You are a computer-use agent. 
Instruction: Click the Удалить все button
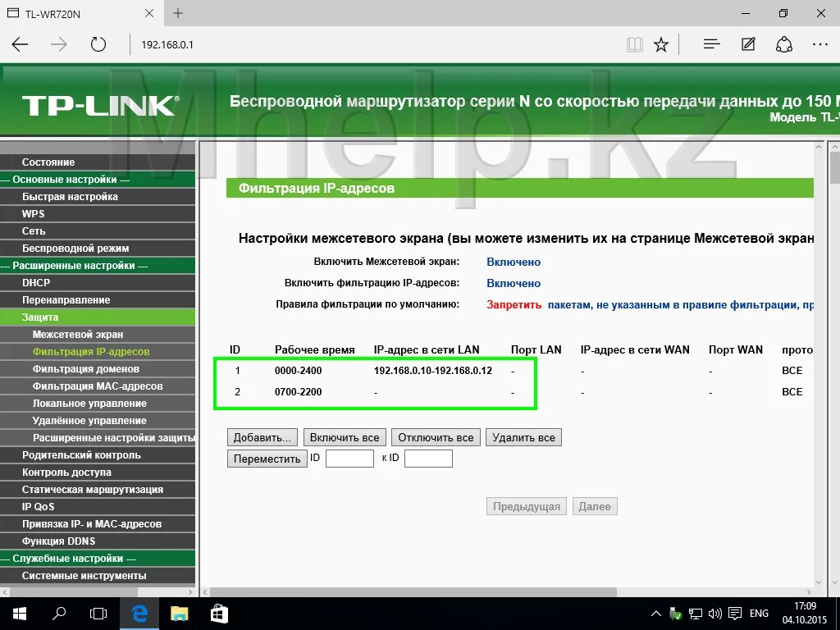click(x=523, y=437)
